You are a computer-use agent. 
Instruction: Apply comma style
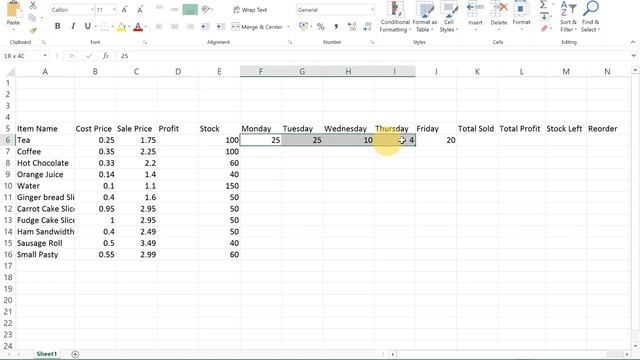(x=336, y=27)
